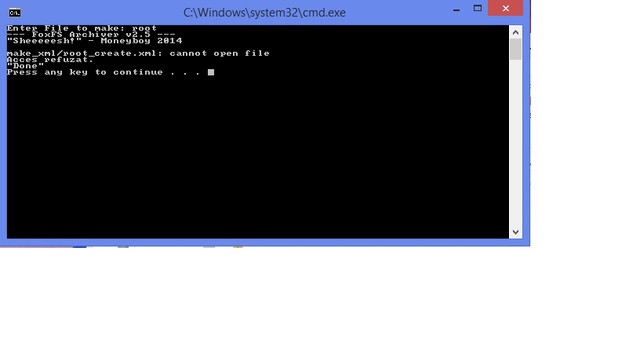The image size is (640, 361).
Task: Click the title text C:\Windows\system32\cmd.exe
Action: coord(264,13)
